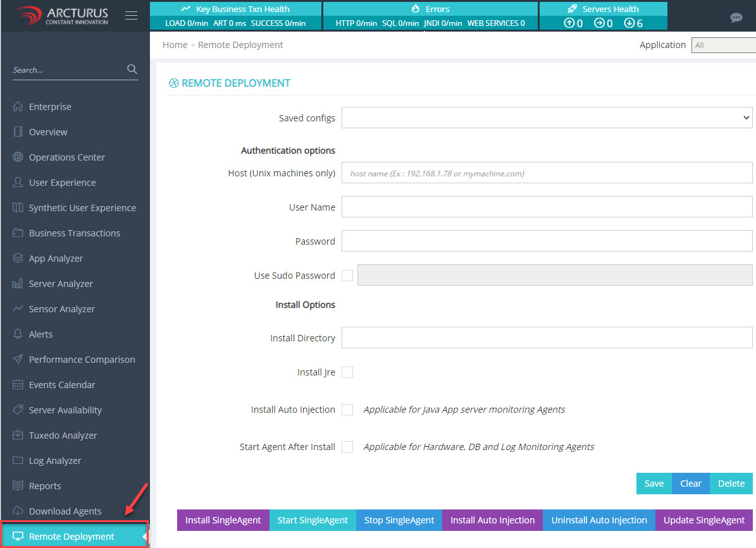Select Remote Deployment in the sidebar
This screenshot has width=756, height=548.
click(x=71, y=535)
